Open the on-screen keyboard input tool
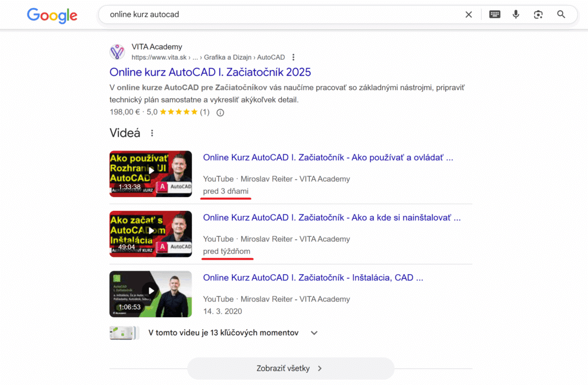588x385 pixels. tap(494, 14)
